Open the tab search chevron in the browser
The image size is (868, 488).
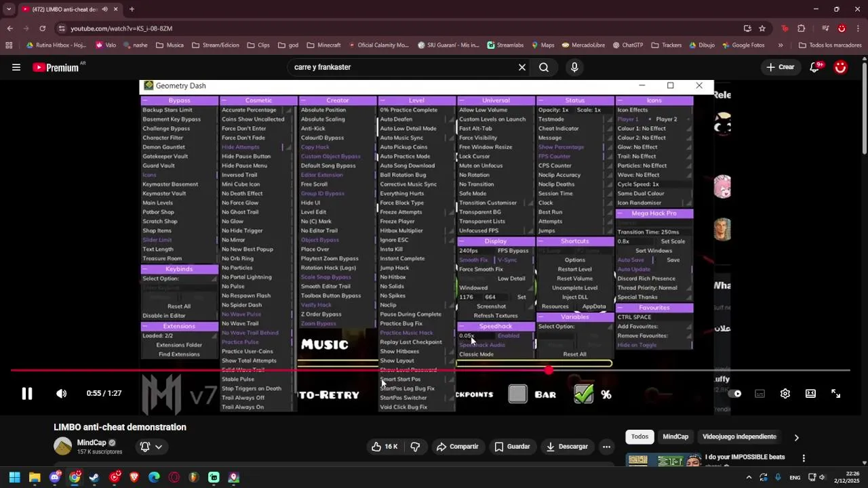pos(9,9)
